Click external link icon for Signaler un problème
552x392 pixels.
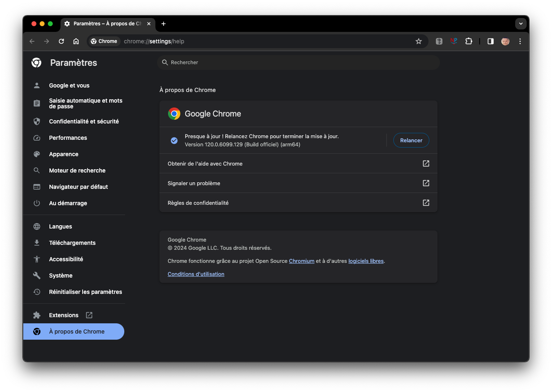(426, 183)
